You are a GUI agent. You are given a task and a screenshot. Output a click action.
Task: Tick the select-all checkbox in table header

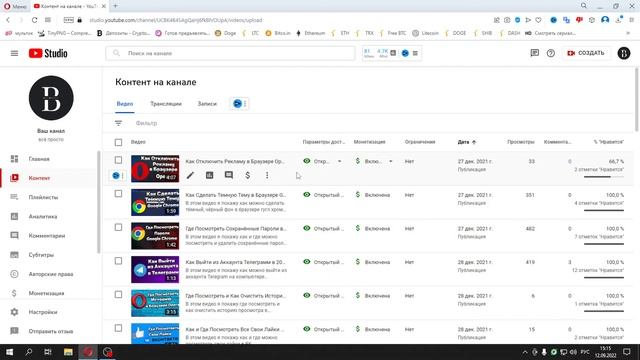point(118,142)
